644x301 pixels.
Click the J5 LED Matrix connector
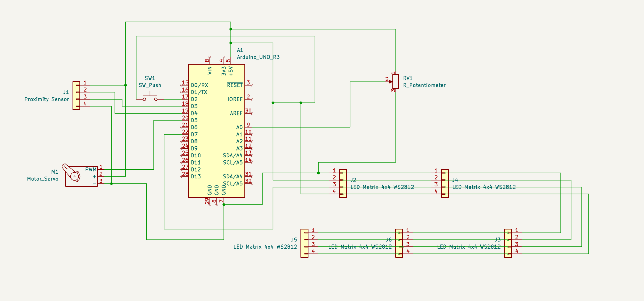pos(304,243)
